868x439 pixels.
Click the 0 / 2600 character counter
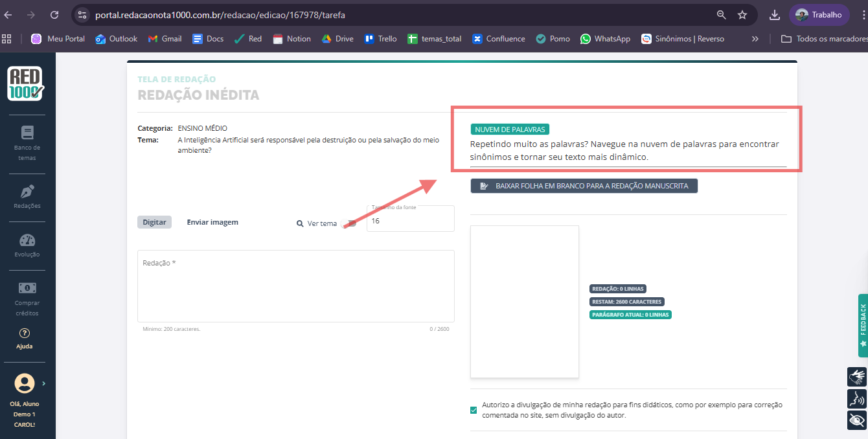point(439,329)
